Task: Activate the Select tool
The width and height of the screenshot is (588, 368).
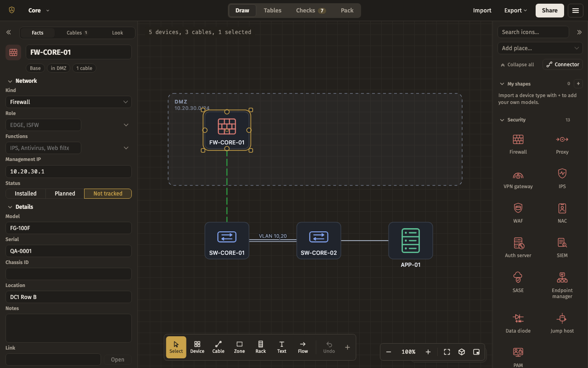Action: [176, 347]
